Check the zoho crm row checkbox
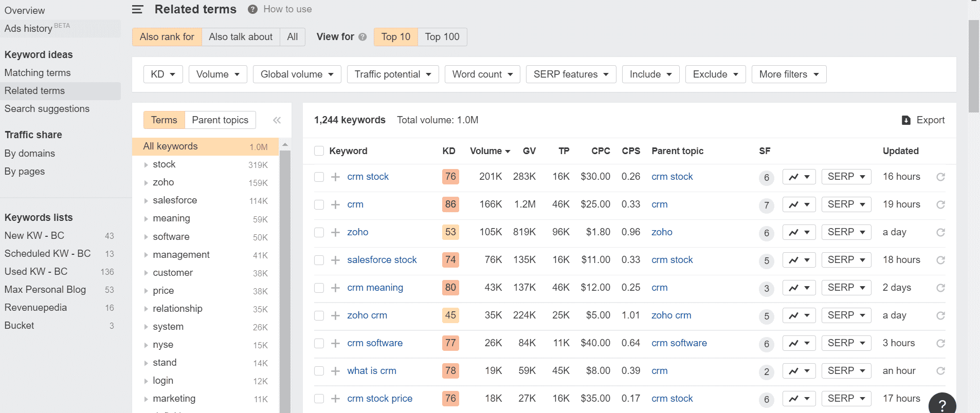Viewport: 980px width, 413px height. [x=319, y=315]
